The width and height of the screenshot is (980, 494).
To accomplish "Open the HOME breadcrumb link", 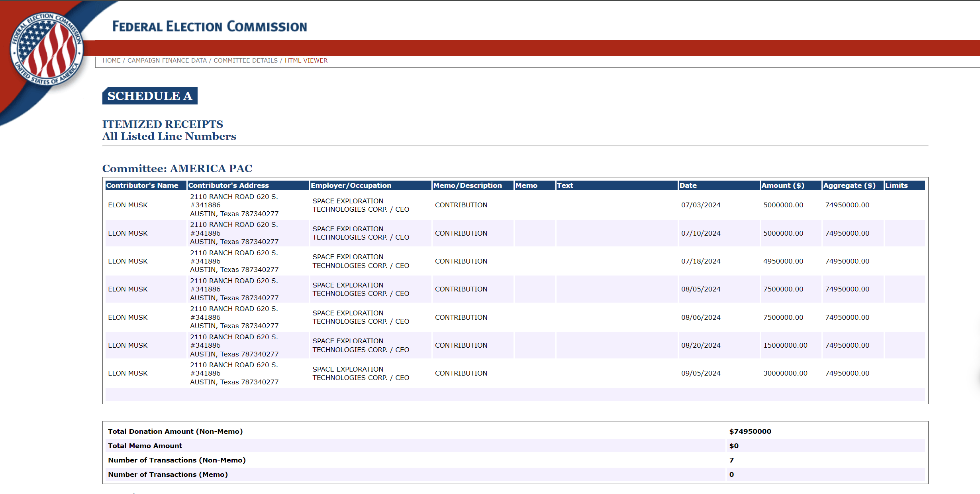I will pyautogui.click(x=111, y=61).
